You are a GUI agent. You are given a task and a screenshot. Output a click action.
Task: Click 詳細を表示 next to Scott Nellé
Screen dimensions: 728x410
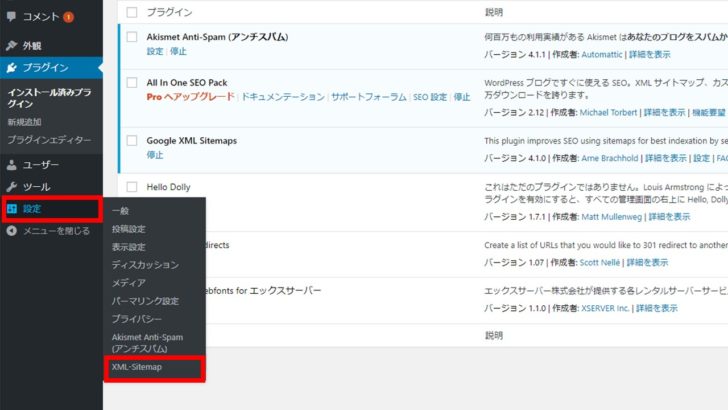pos(647,262)
